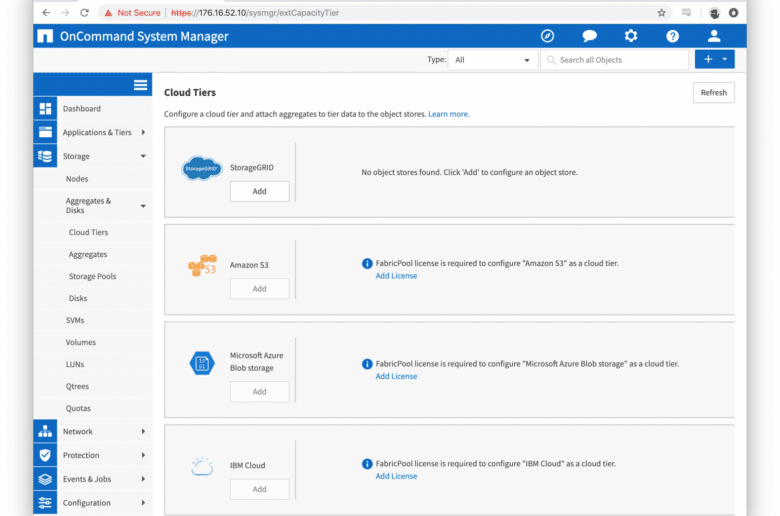The image size is (780, 516).
Task: Click the IBM Cloud info icon
Action: 367,464
